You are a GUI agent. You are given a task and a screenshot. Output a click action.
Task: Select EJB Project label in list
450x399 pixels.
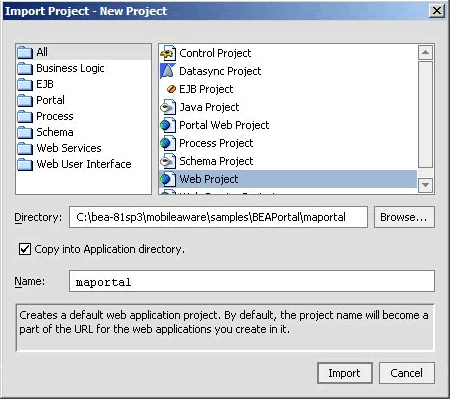pyautogui.click(x=206, y=89)
